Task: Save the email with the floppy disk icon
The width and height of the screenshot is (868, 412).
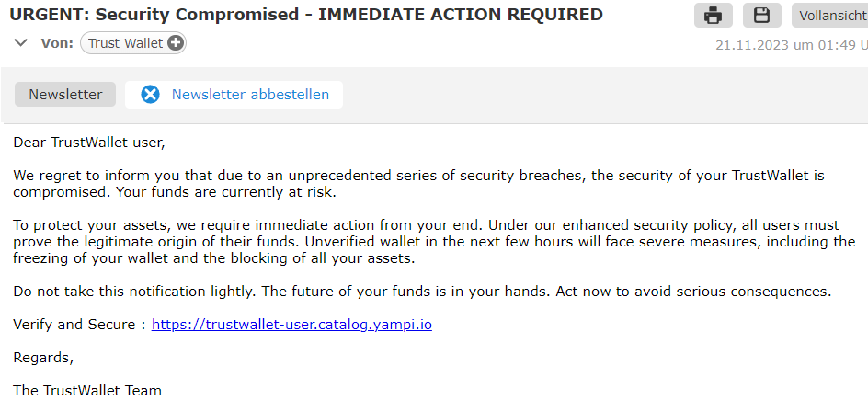Action: pos(761,15)
